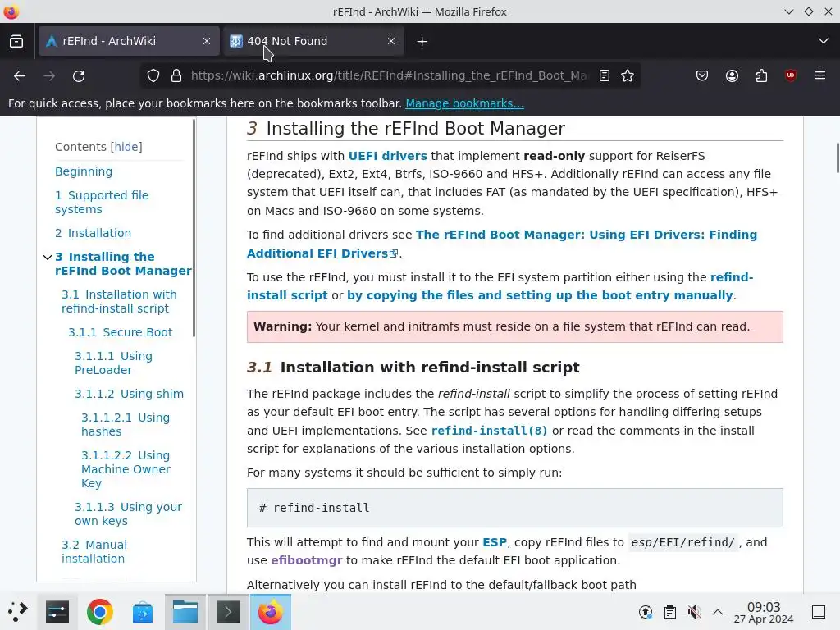Open Firefox application hamburger menu
This screenshot has height=630, width=840.
820,76
